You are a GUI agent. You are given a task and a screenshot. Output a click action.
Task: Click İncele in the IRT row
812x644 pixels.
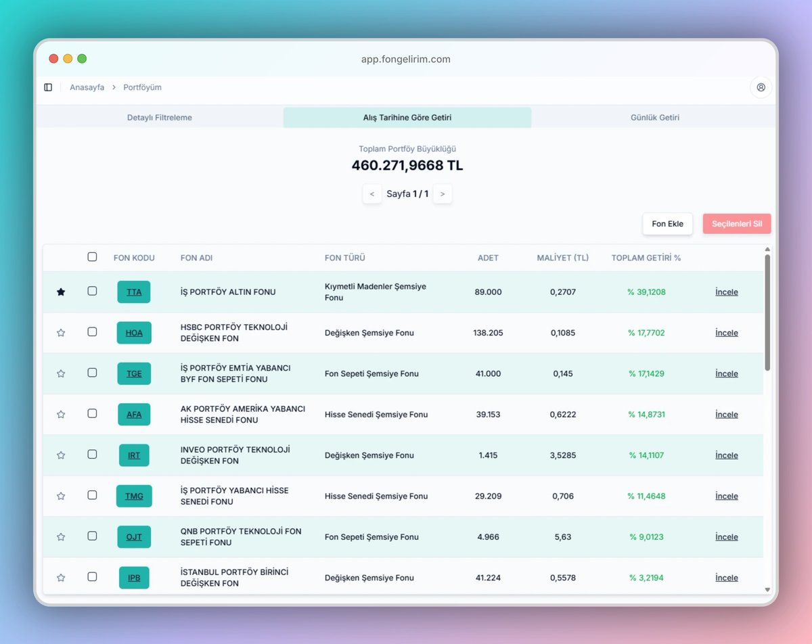pos(727,455)
